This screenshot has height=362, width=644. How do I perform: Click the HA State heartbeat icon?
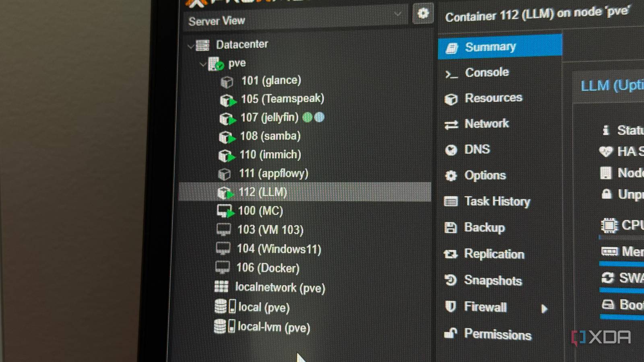606,152
